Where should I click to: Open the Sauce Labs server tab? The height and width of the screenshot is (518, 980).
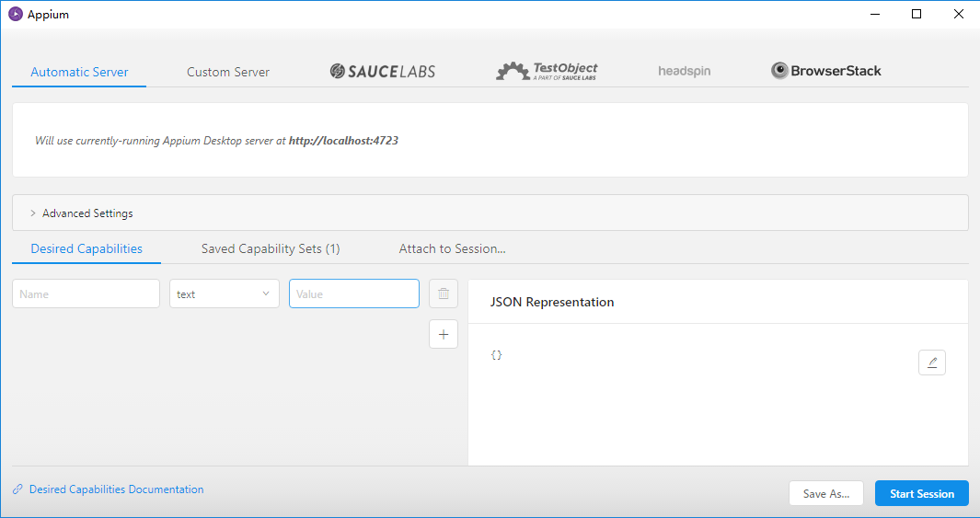pyautogui.click(x=382, y=72)
